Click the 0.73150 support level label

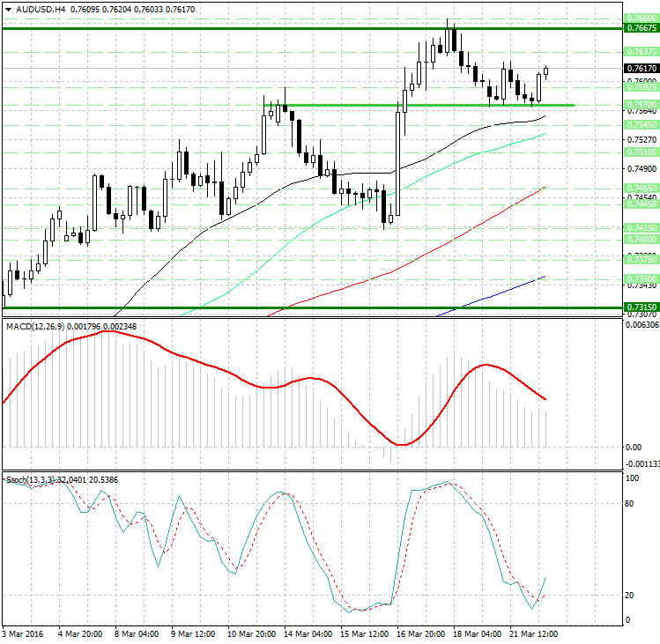[641, 307]
